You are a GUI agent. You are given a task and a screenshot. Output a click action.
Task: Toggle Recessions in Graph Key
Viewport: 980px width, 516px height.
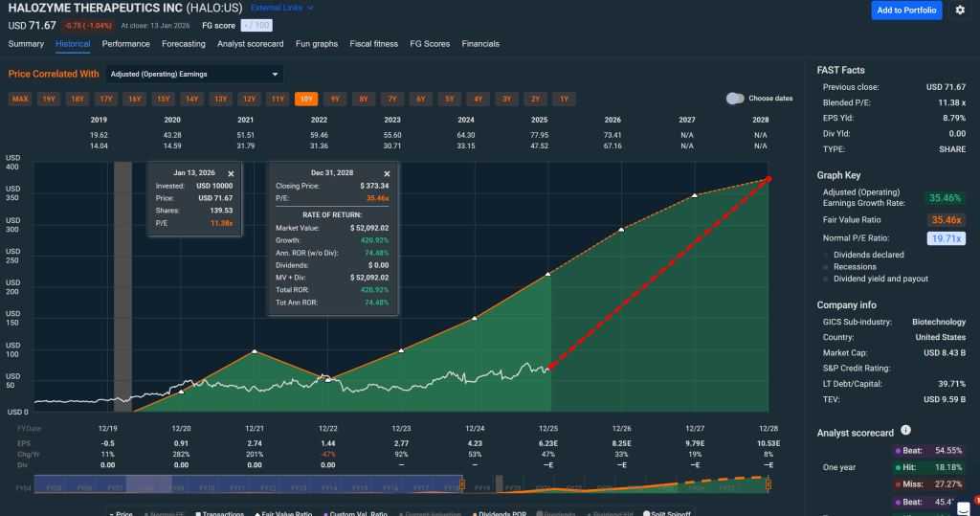pyautogui.click(x=850, y=266)
